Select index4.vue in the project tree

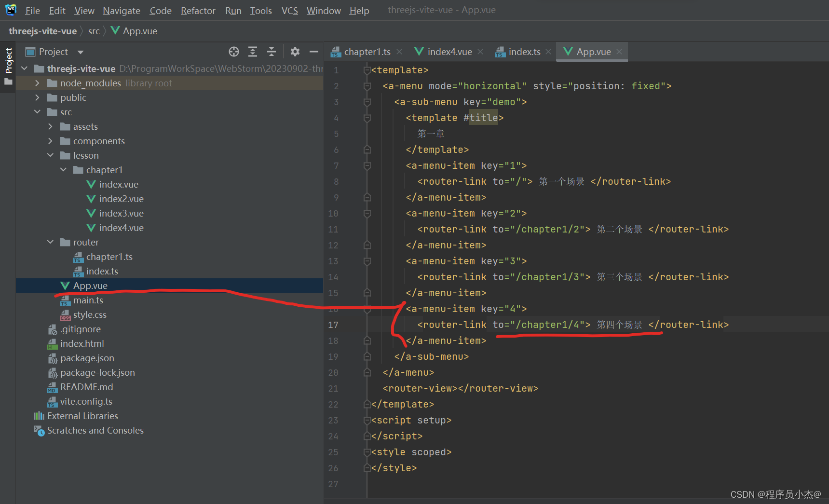pos(121,228)
